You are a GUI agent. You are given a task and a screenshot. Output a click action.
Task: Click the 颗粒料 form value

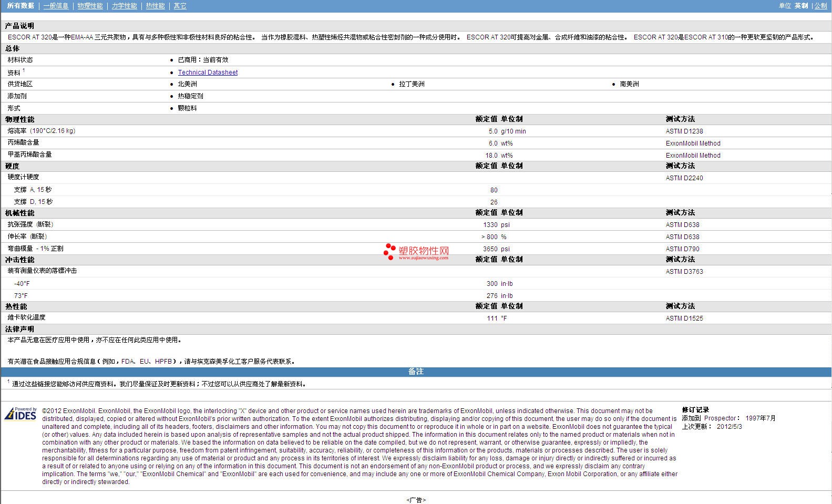tap(187, 108)
